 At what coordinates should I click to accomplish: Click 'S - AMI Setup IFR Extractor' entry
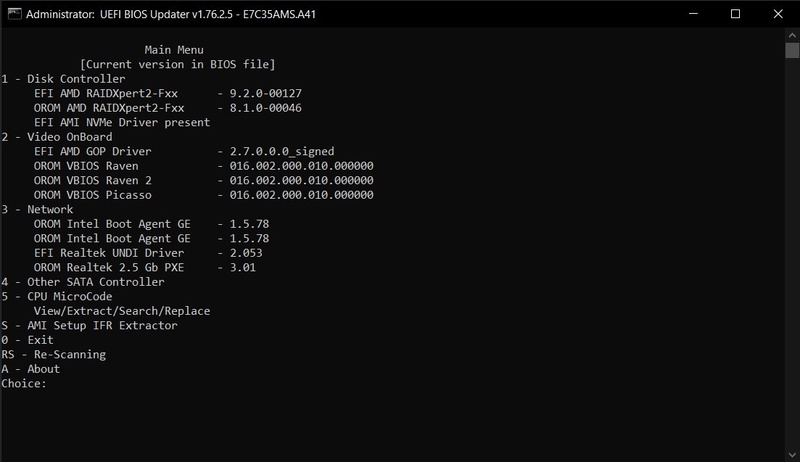coord(89,326)
